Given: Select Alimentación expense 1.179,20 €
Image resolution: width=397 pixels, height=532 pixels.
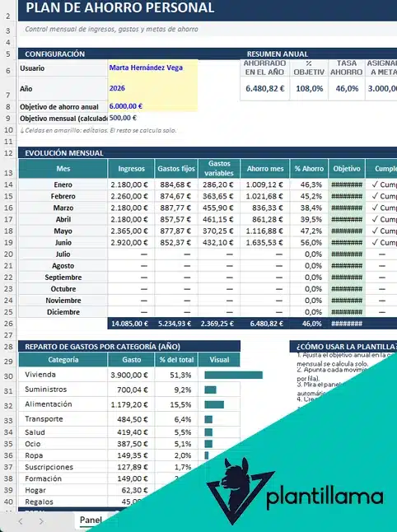Looking at the screenshot, I should (x=131, y=404).
